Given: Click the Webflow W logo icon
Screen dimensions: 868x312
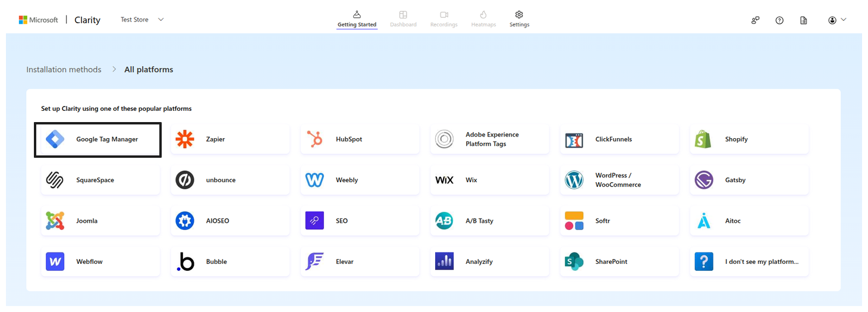Looking at the screenshot, I should pyautogui.click(x=55, y=261).
